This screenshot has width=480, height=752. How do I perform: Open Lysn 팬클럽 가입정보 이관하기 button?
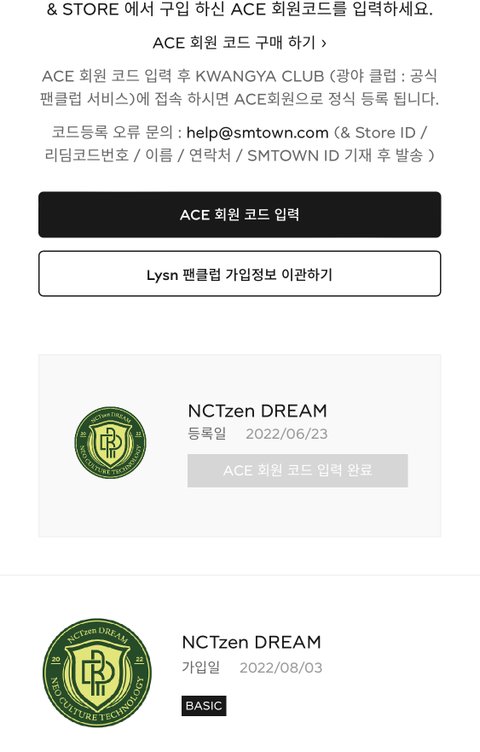[240, 274]
